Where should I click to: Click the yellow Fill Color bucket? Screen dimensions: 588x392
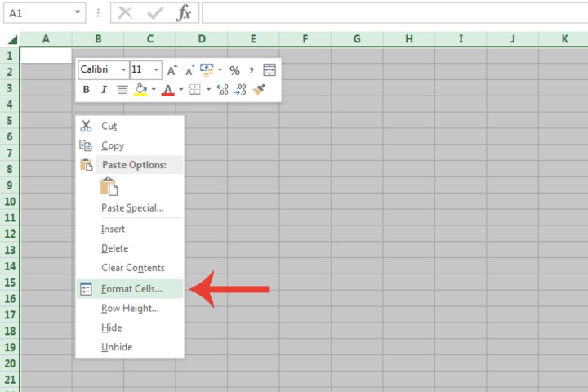point(140,90)
